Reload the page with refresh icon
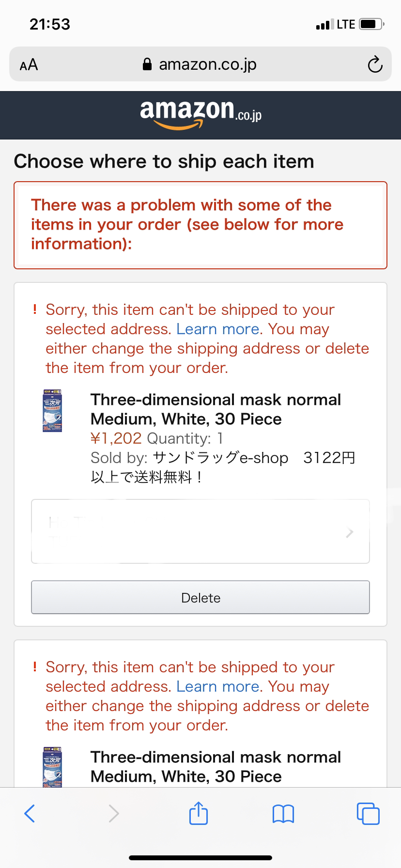The width and height of the screenshot is (401, 868). [x=375, y=64]
